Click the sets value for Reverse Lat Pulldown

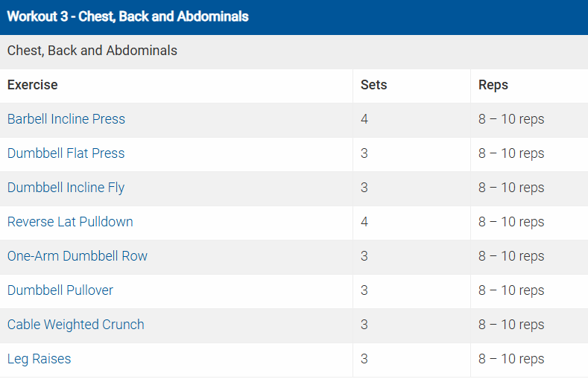(x=364, y=222)
